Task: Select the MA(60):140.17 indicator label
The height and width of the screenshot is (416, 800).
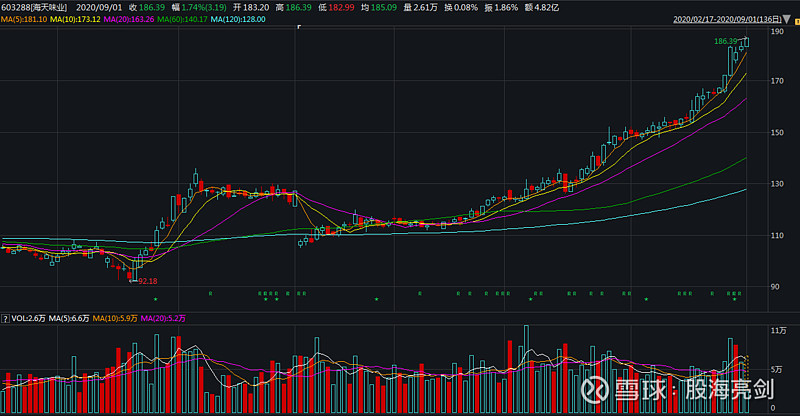Action: 183,19
